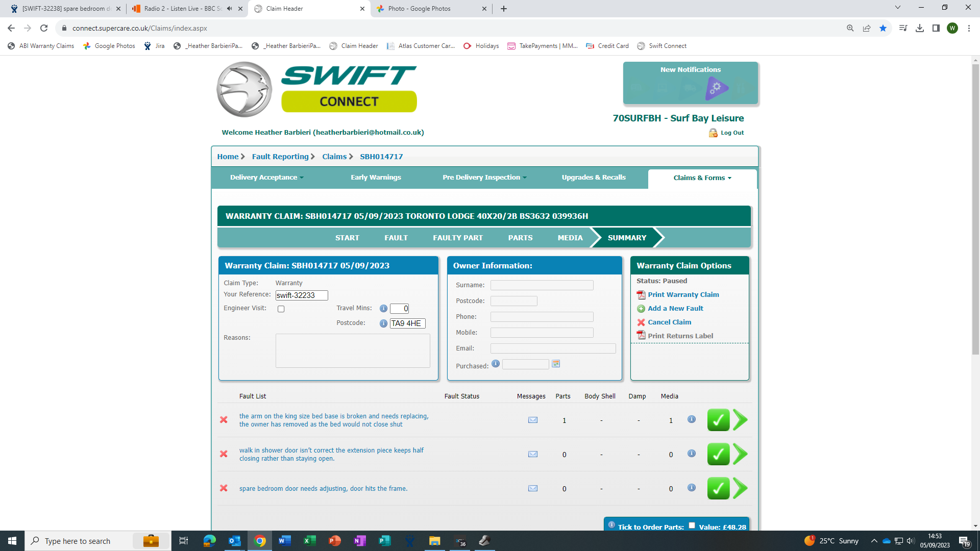The width and height of the screenshot is (980, 551).
Task: Click Add a New Fault link
Action: coord(675,309)
